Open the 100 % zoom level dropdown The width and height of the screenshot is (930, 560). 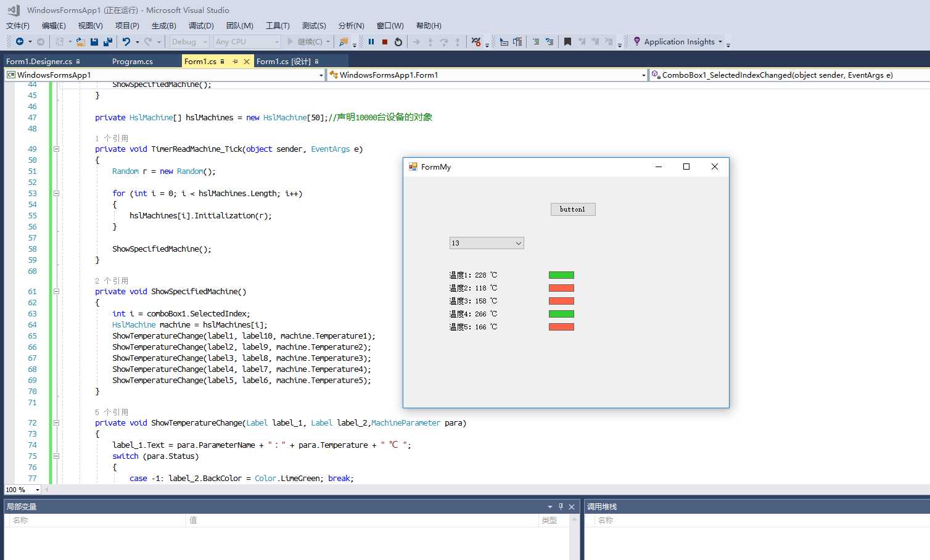(38, 490)
